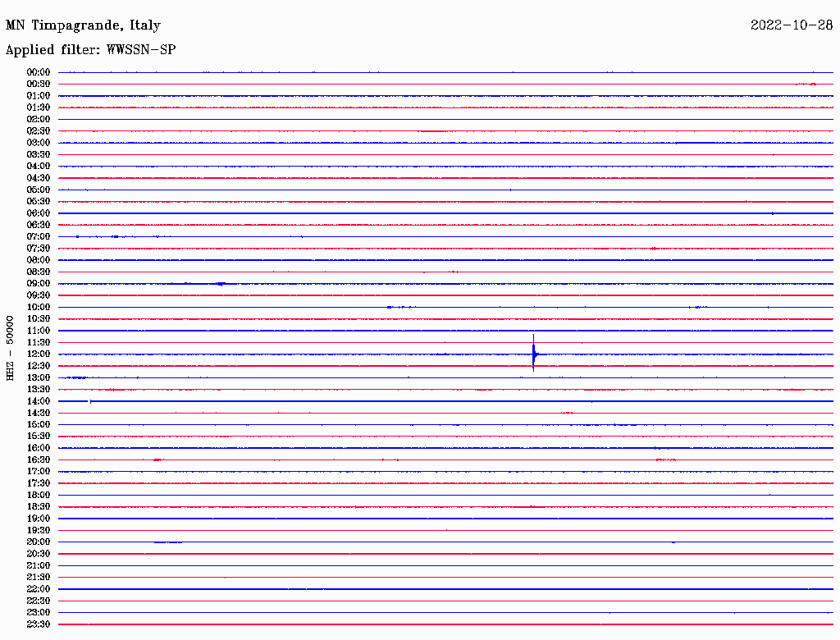This screenshot has width=840, height=640.
Task: Click the 08:00 time label
Action: 39,260
